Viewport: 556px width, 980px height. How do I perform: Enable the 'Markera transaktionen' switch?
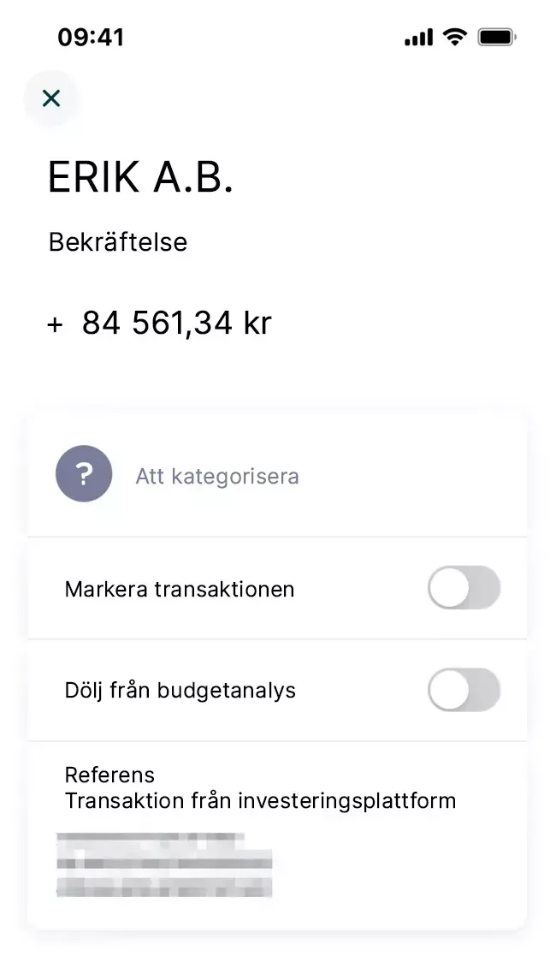pos(464,588)
